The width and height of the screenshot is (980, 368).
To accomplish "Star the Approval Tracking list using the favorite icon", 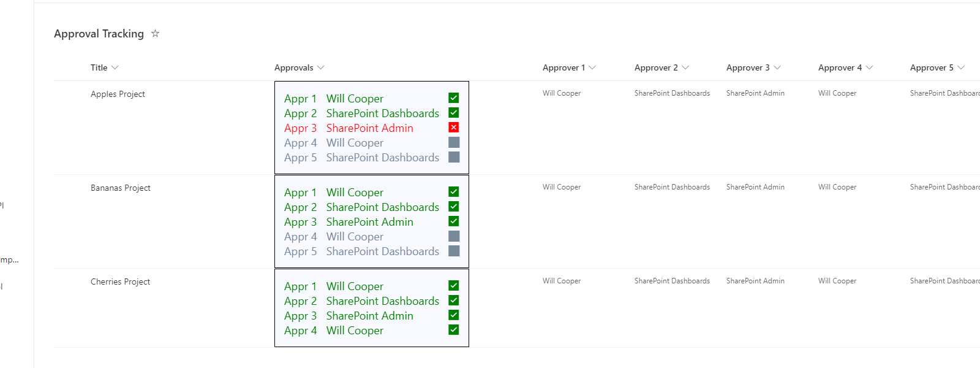I will pos(155,34).
